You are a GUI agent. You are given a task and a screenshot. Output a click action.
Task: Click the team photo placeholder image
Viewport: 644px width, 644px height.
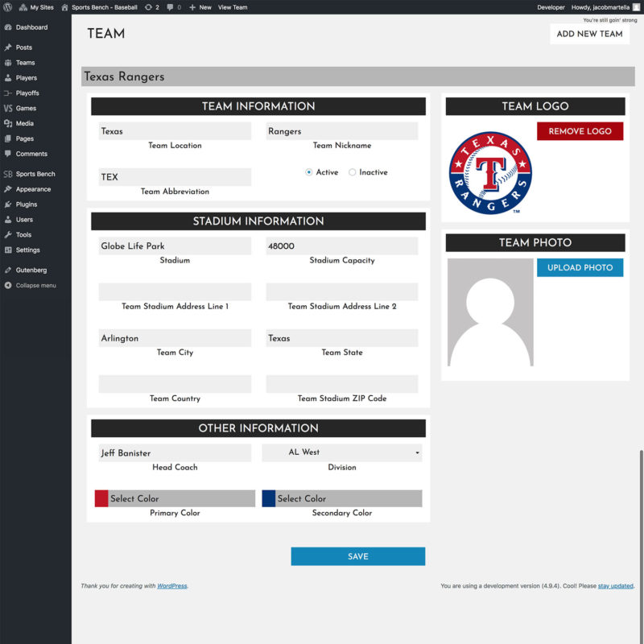pos(490,312)
